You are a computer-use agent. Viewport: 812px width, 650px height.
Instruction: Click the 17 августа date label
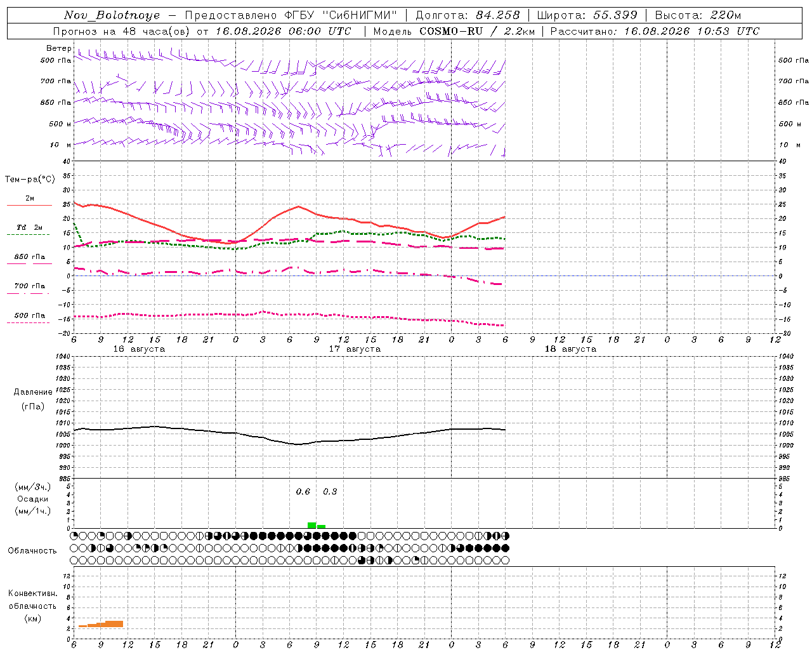point(355,349)
